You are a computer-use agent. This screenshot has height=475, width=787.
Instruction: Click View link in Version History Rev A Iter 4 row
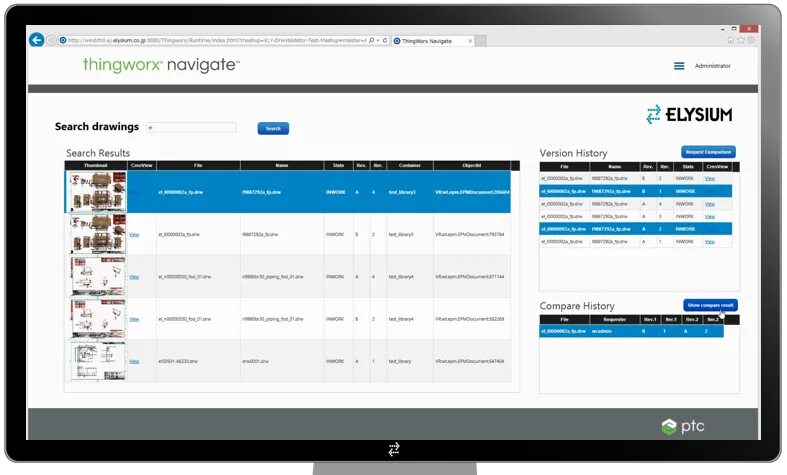pos(710,204)
